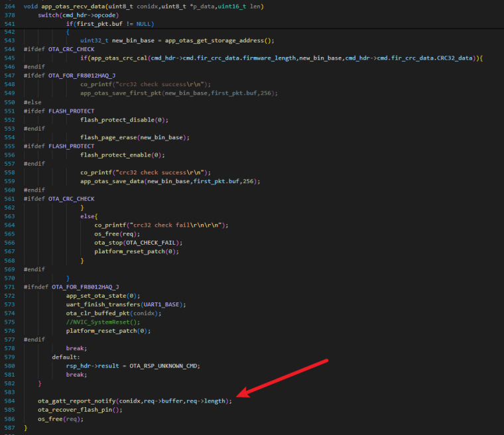Click app_otas_crc_cal call on line 545

(281, 58)
